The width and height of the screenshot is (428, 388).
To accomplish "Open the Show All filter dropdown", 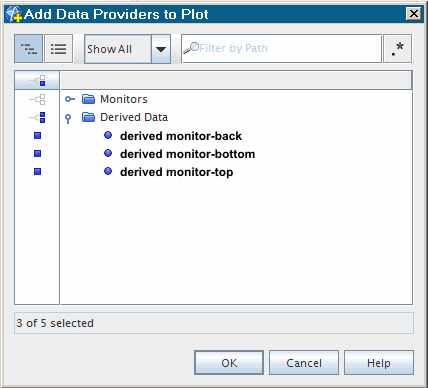I will click(161, 49).
